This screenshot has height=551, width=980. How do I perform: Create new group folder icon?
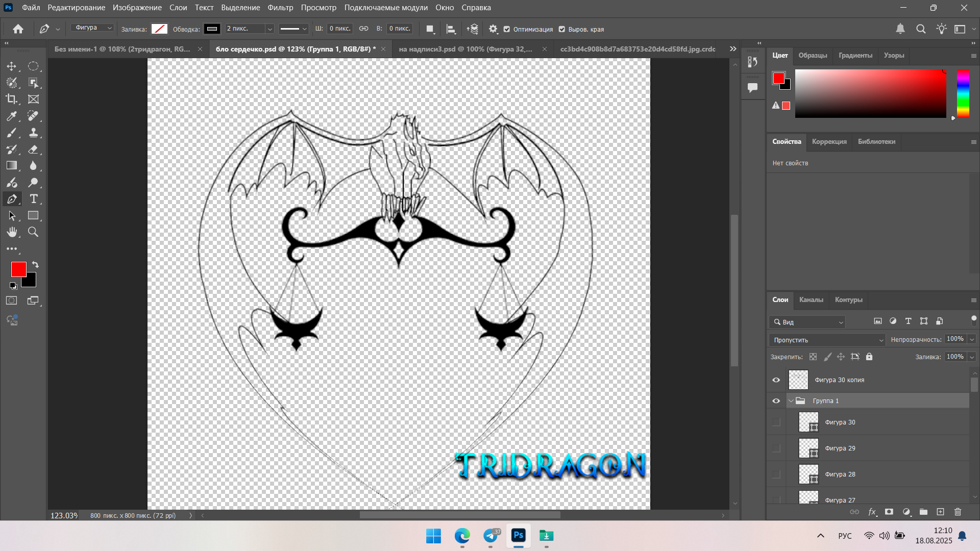coord(923,512)
